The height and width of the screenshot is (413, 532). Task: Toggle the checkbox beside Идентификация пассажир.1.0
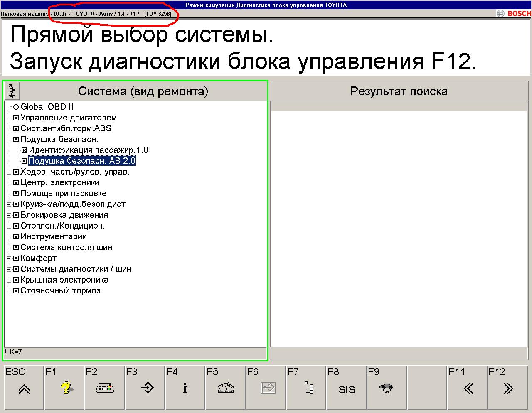[x=25, y=150]
